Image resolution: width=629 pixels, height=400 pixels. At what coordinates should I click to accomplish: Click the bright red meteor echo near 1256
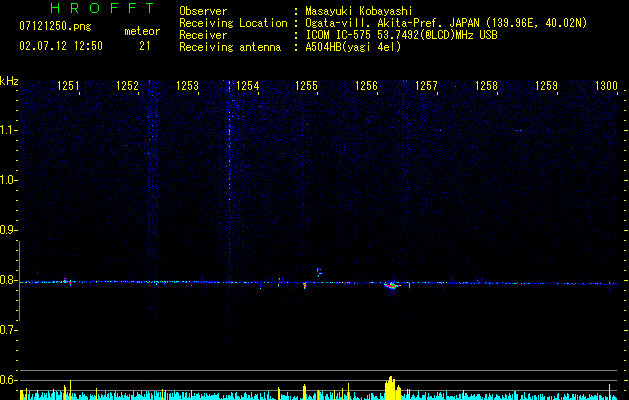(x=392, y=285)
